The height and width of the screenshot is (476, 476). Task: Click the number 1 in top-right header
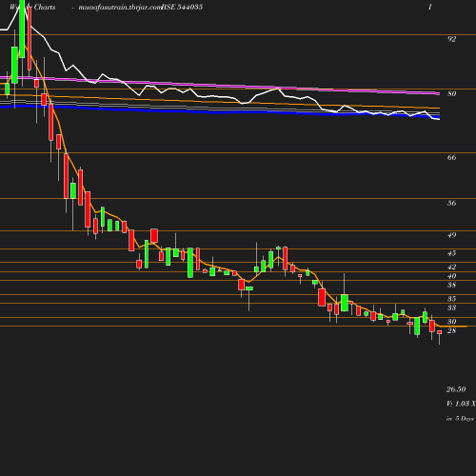tap(430, 7)
